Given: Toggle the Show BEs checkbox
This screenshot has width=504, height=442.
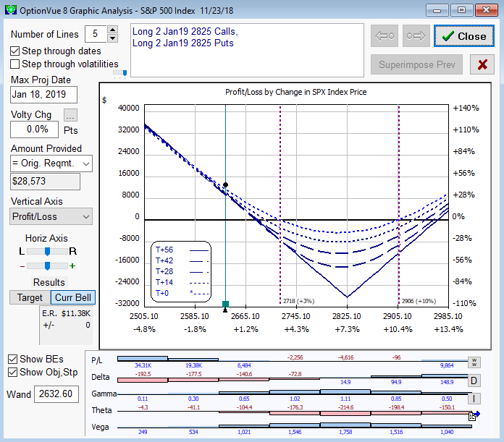Looking at the screenshot, I should (13, 360).
